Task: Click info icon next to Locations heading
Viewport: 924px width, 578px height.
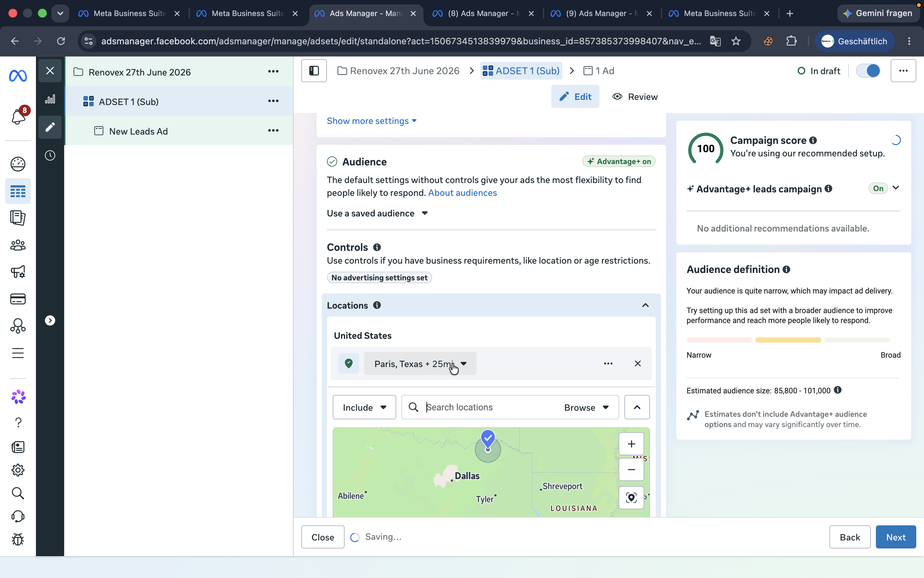Action: 377,305
